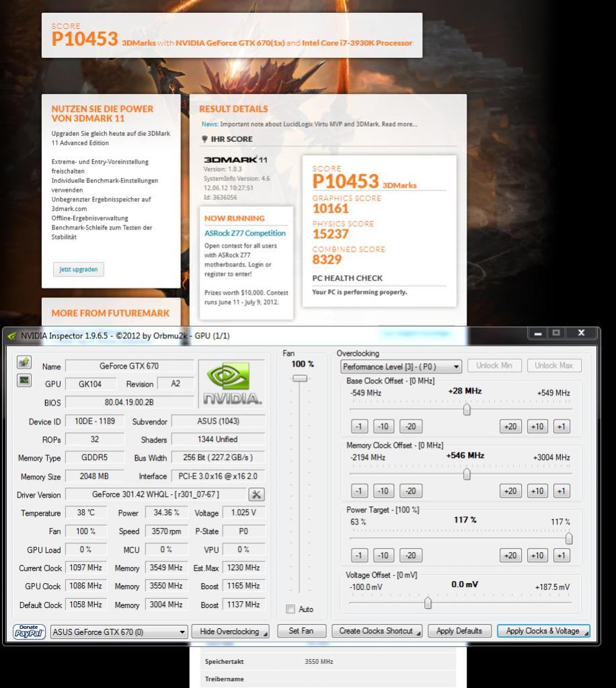Decrease Memory Clock Offset by 10

(383, 491)
